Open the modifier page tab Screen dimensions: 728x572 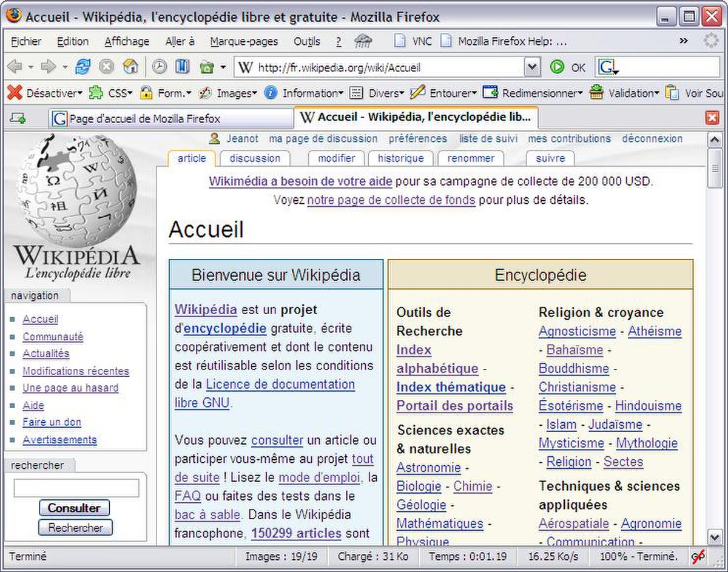[337, 158]
